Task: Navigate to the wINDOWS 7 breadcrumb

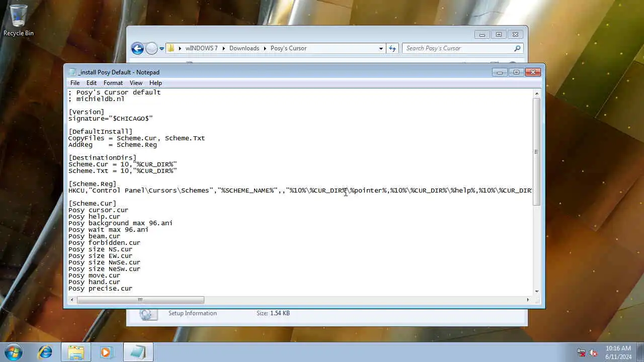Action: pos(202,48)
